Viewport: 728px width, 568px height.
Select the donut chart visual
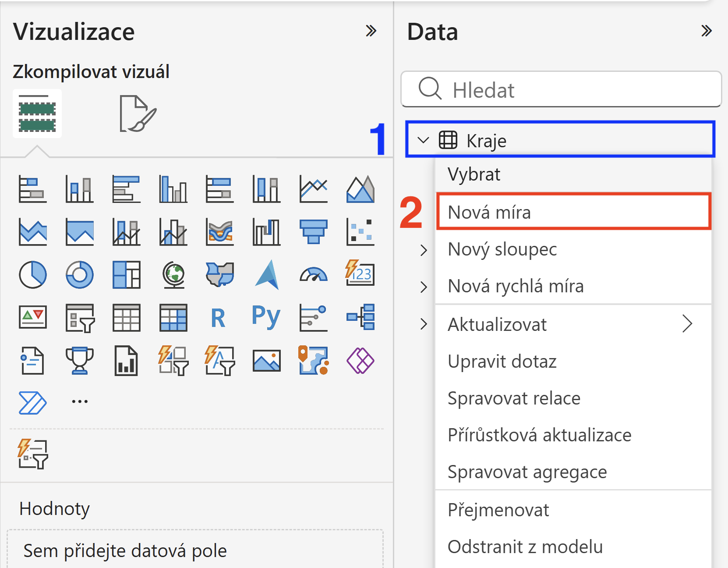pos(80,275)
